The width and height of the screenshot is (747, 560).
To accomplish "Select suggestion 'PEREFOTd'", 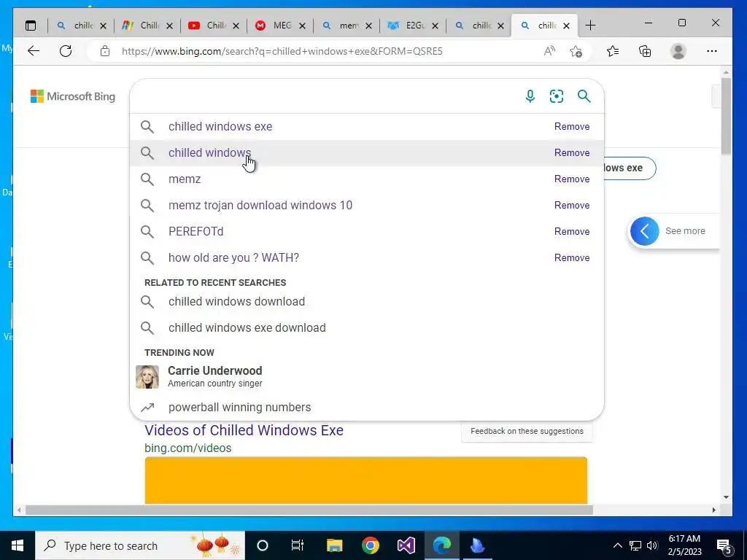I will (x=366, y=231).
